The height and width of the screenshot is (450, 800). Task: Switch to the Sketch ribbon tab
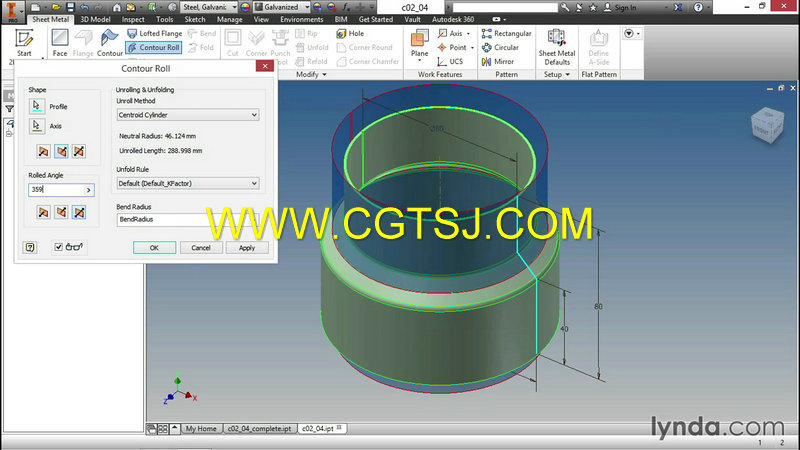coord(195,19)
